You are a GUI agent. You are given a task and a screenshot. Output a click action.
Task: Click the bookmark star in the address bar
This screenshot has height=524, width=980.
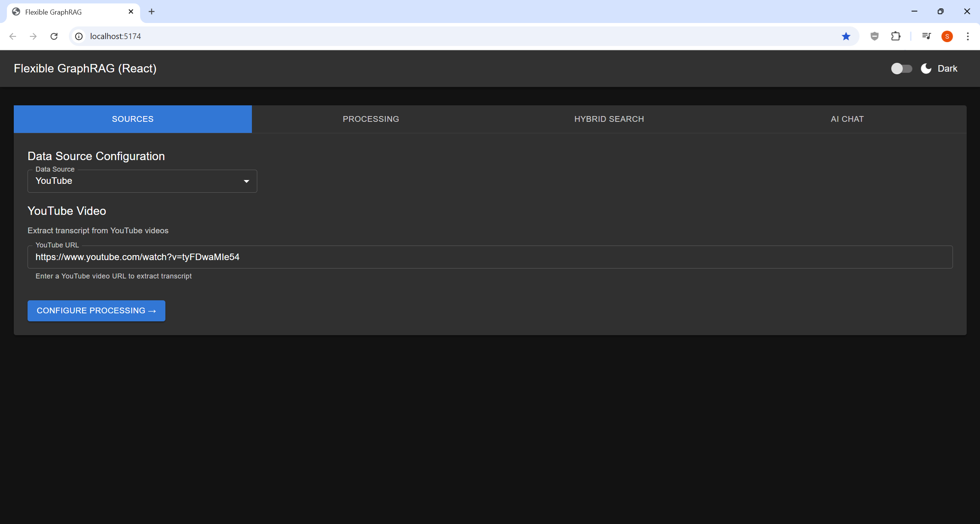(846, 36)
